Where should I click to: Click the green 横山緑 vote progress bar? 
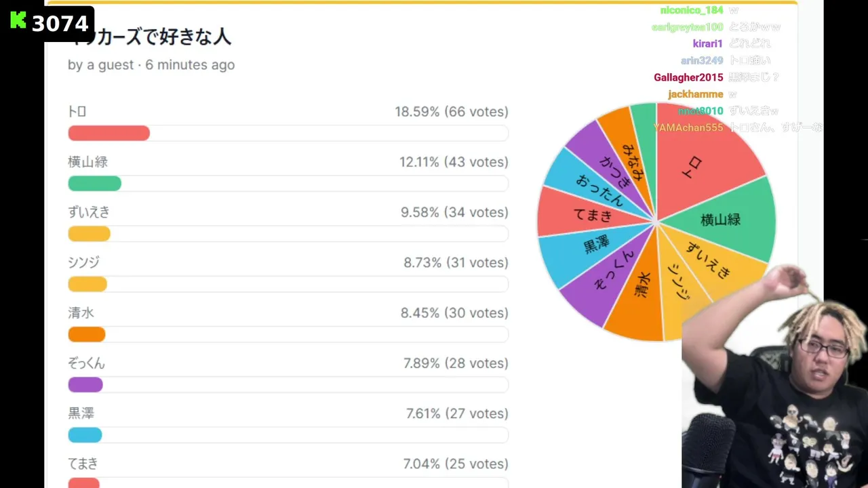94,184
